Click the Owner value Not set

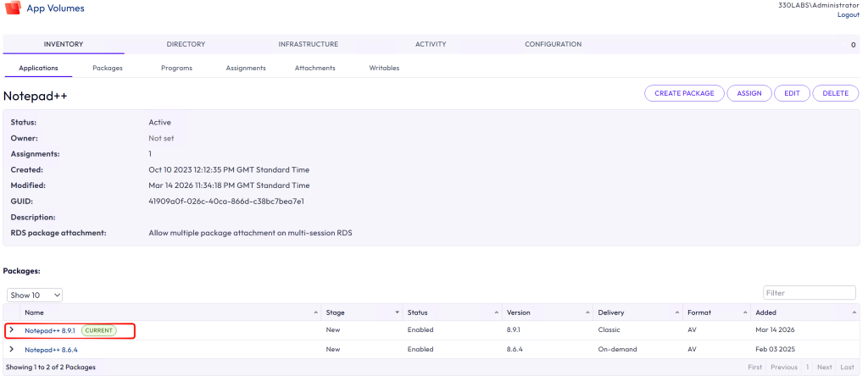[161, 138]
